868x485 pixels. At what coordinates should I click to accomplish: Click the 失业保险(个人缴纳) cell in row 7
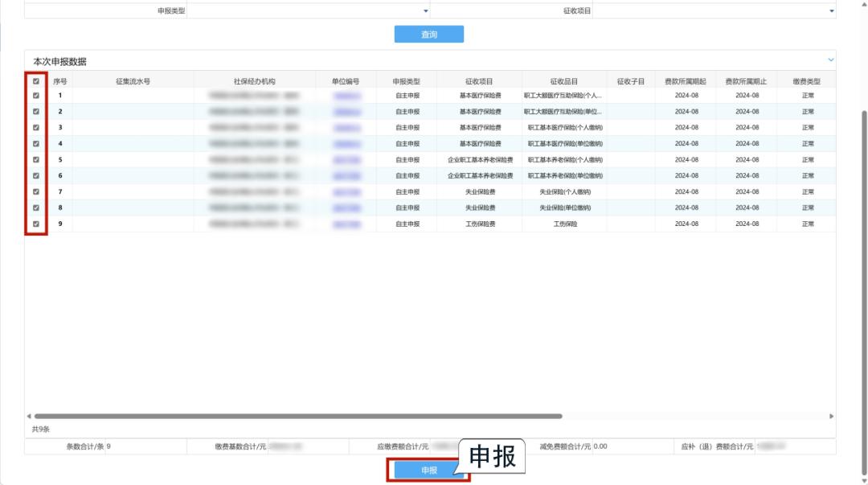[x=564, y=192]
